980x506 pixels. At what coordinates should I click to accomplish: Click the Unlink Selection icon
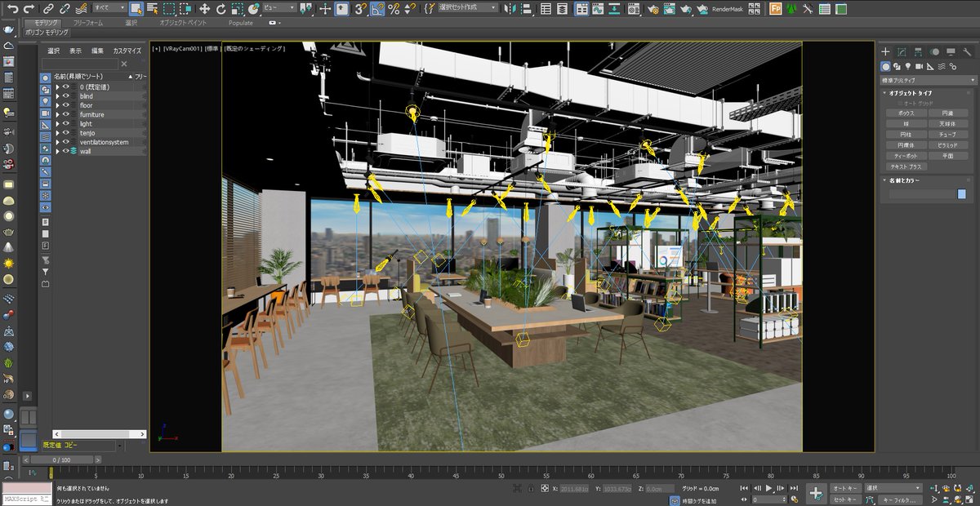pyautogui.click(x=64, y=9)
